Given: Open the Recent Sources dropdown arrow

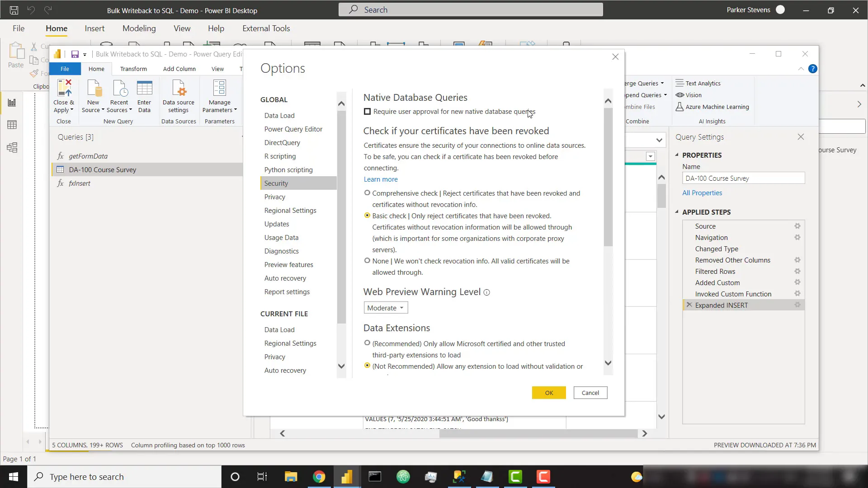Looking at the screenshot, I should pyautogui.click(x=131, y=110).
